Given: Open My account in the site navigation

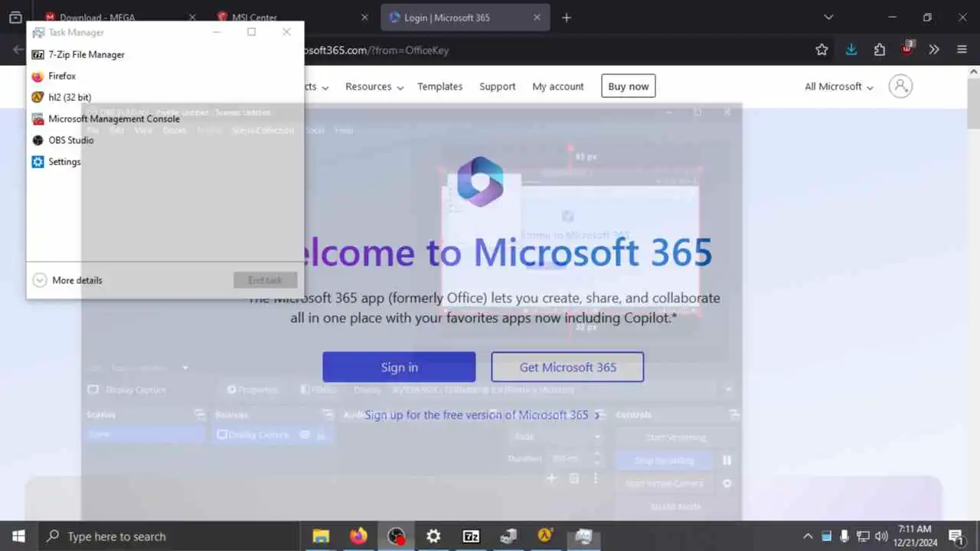Looking at the screenshot, I should pos(558,86).
